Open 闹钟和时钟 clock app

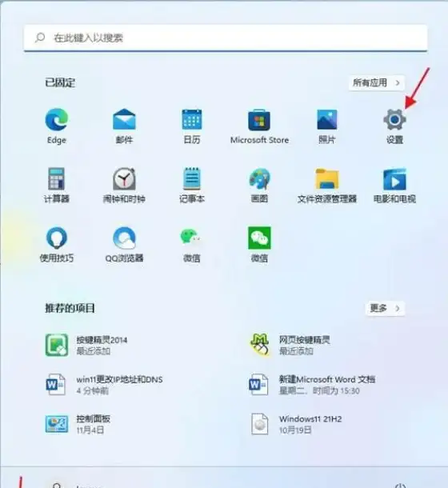coord(124,185)
